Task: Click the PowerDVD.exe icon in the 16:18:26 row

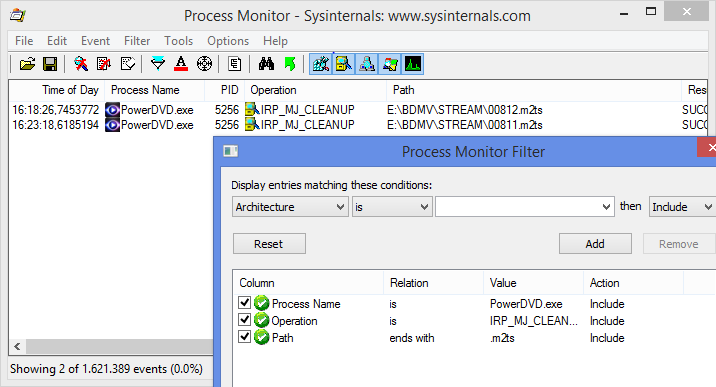Action: click(112, 110)
